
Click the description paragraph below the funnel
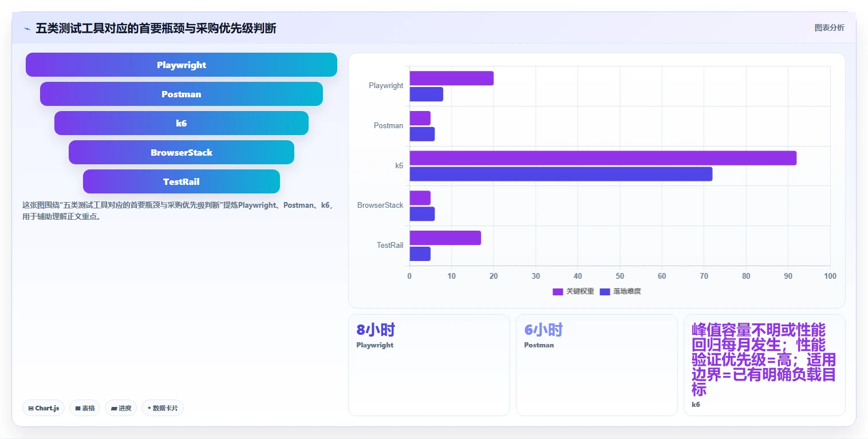tap(177, 211)
